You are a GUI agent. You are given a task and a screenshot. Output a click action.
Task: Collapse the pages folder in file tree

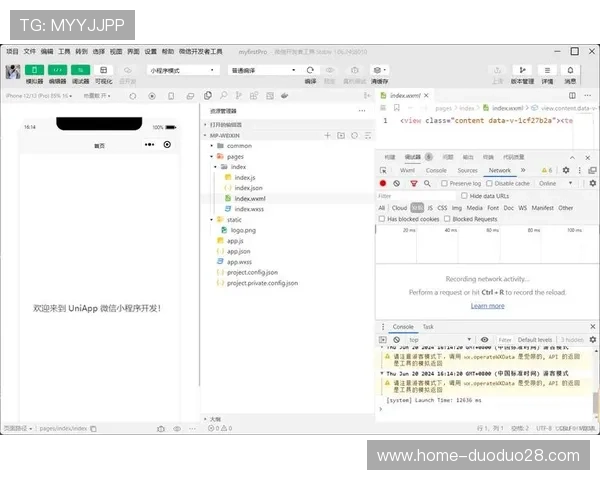click(212, 156)
